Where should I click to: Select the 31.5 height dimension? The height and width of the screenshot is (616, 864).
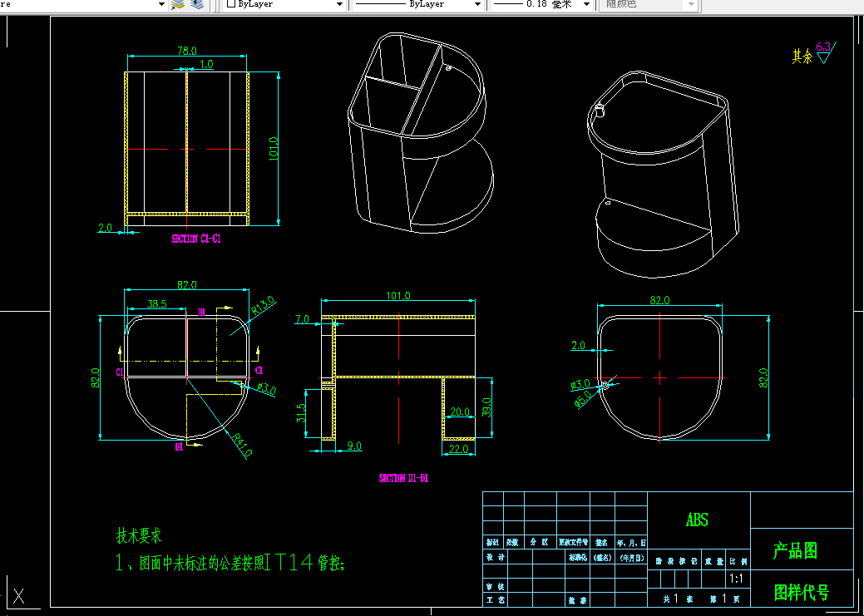pyautogui.click(x=301, y=414)
